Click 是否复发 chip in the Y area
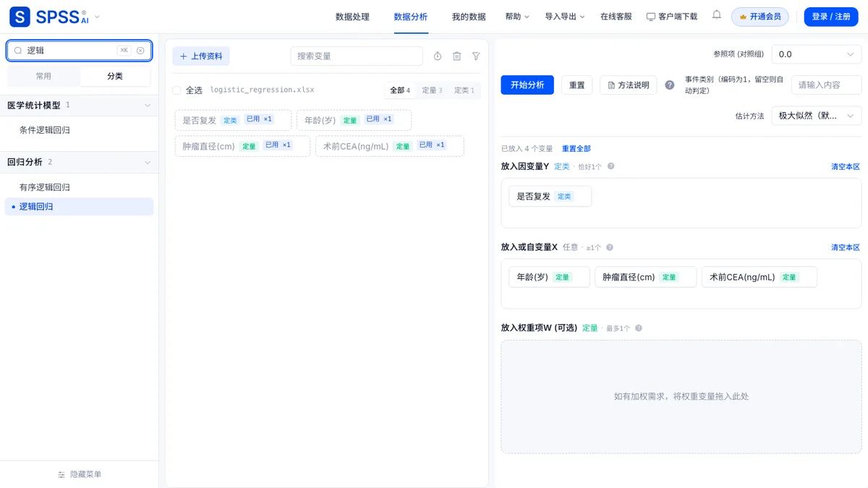Screen dimensions: 868x488 550,196
